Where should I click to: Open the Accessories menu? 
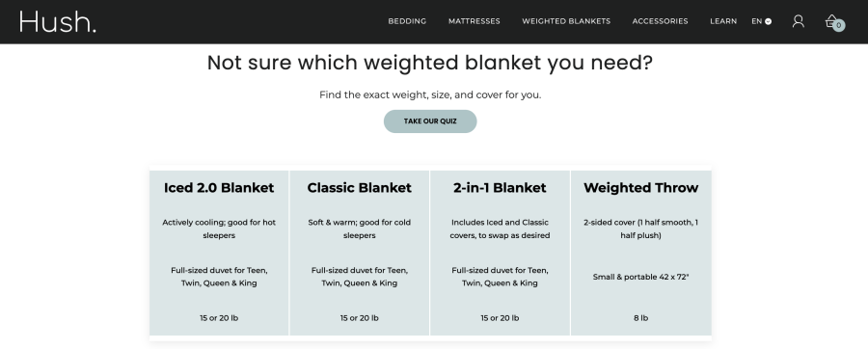pos(660,21)
